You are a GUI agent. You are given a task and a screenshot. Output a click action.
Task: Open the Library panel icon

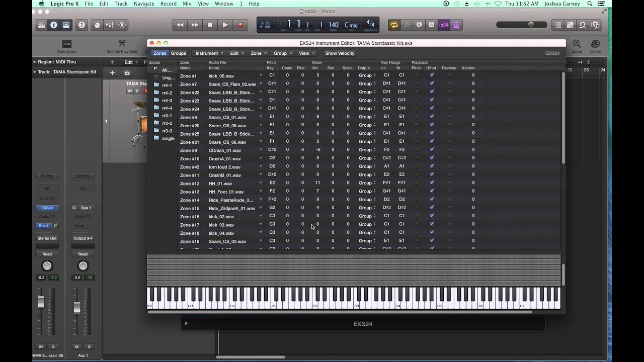41,25
